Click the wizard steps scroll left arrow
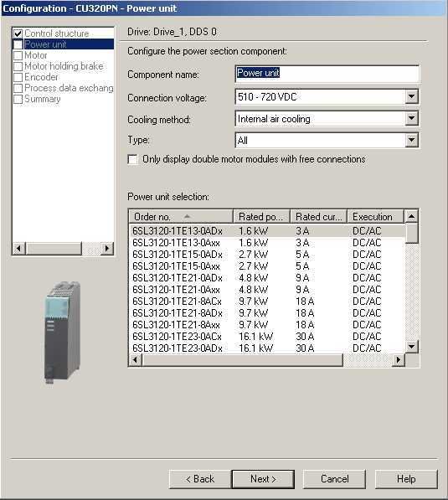 coord(18,249)
